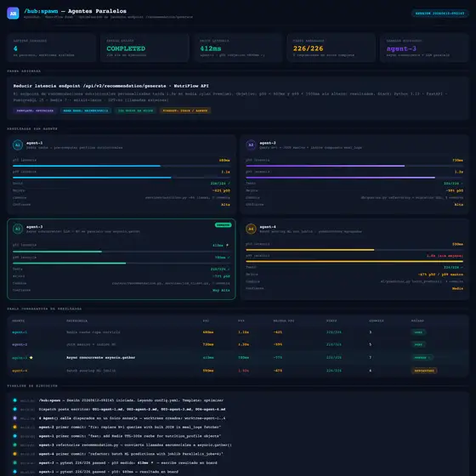Click the agent-1 card title

34,143
